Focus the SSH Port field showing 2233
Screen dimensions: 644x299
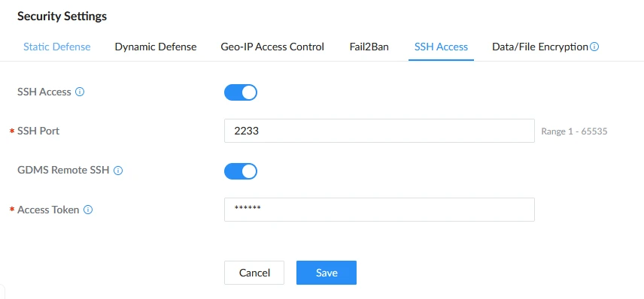(379, 131)
